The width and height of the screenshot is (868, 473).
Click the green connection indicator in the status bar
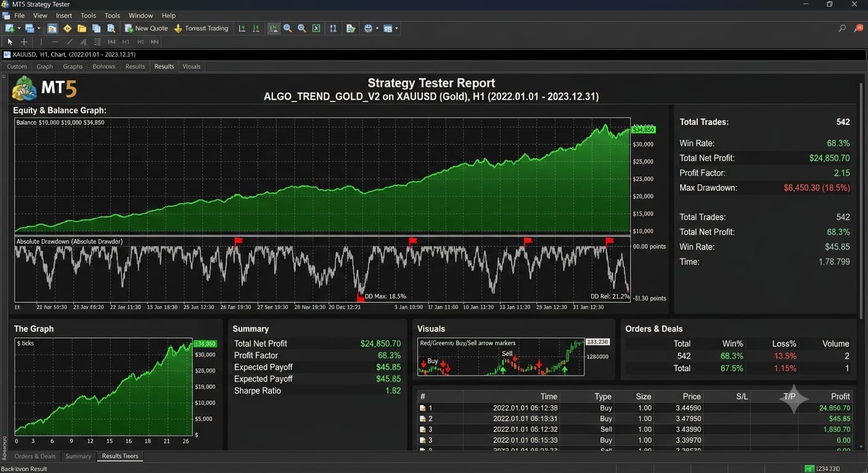point(810,469)
